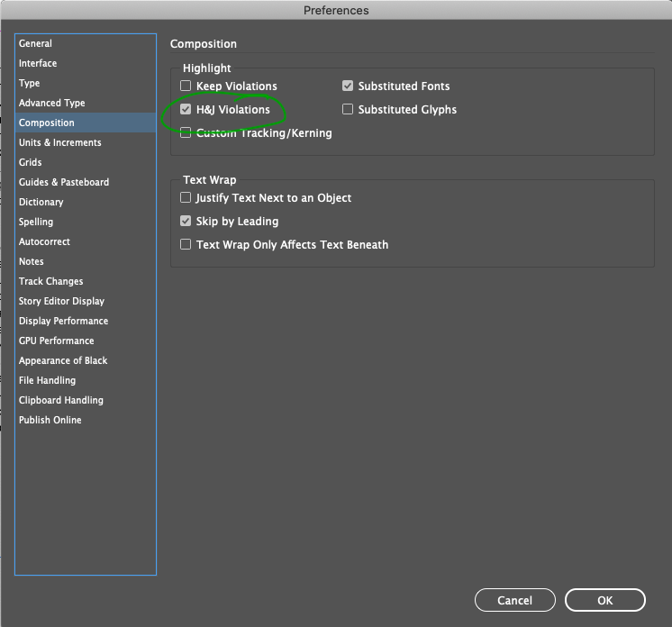Check Justify Text Next to an Object

pos(186,197)
